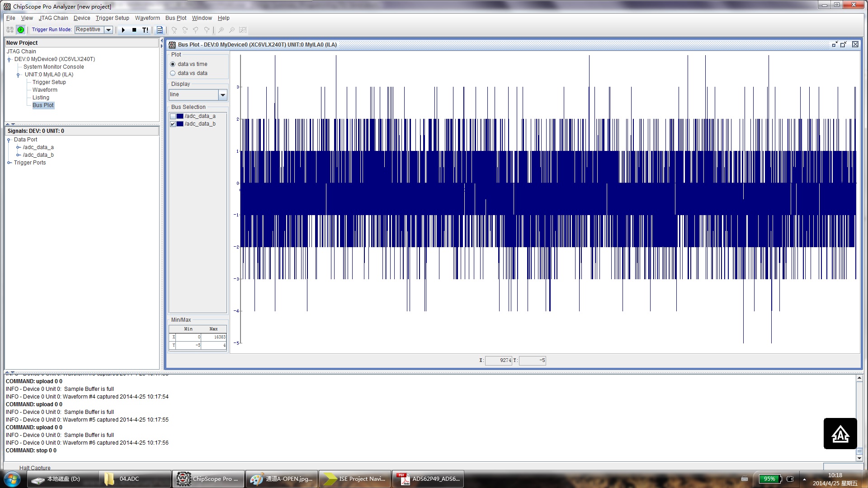Click the X Max value 16383 cell
The image size is (868, 488).
pyautogui.click(x=214, y=337)
